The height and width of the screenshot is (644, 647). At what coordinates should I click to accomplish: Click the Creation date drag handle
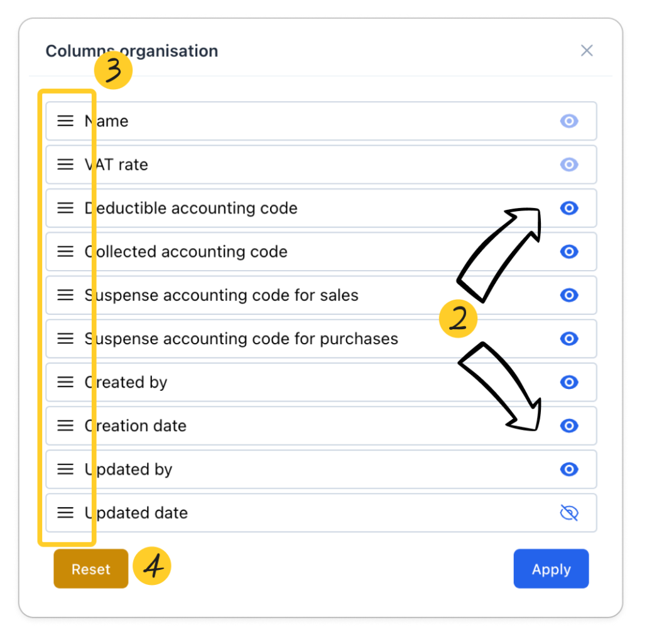65,425
